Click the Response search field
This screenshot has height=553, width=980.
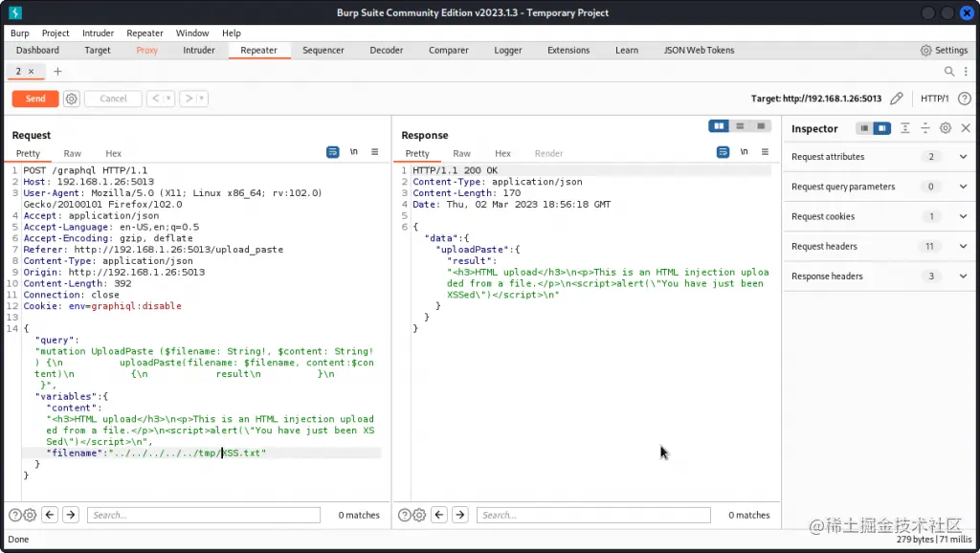coord(593,515)
